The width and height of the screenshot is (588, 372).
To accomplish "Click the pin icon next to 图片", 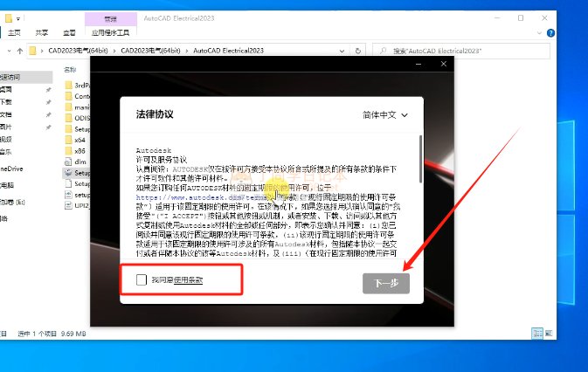I will [x=48, y=127].
